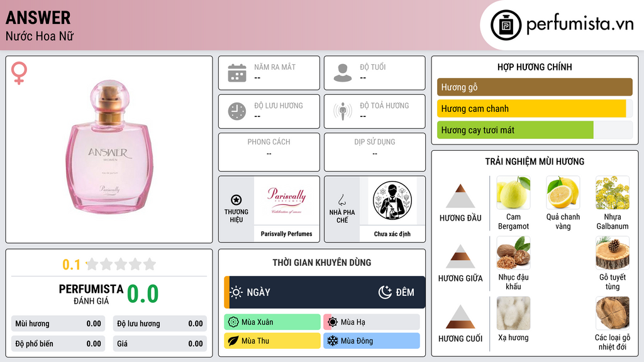Click the Độ phổ biến 0.00 score row
644x362 pixels.
pyautogui.click(x=58, y=344)
